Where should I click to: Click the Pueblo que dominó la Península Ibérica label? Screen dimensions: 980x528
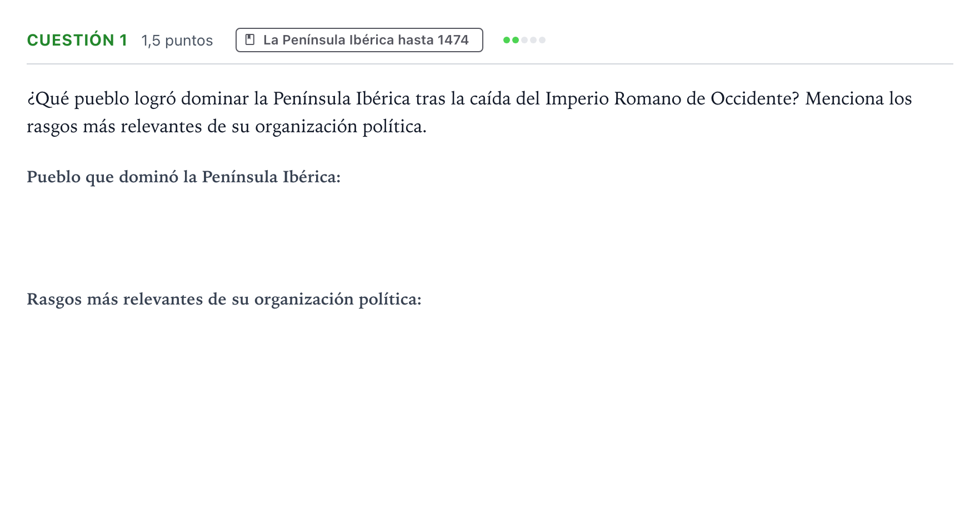183,177
